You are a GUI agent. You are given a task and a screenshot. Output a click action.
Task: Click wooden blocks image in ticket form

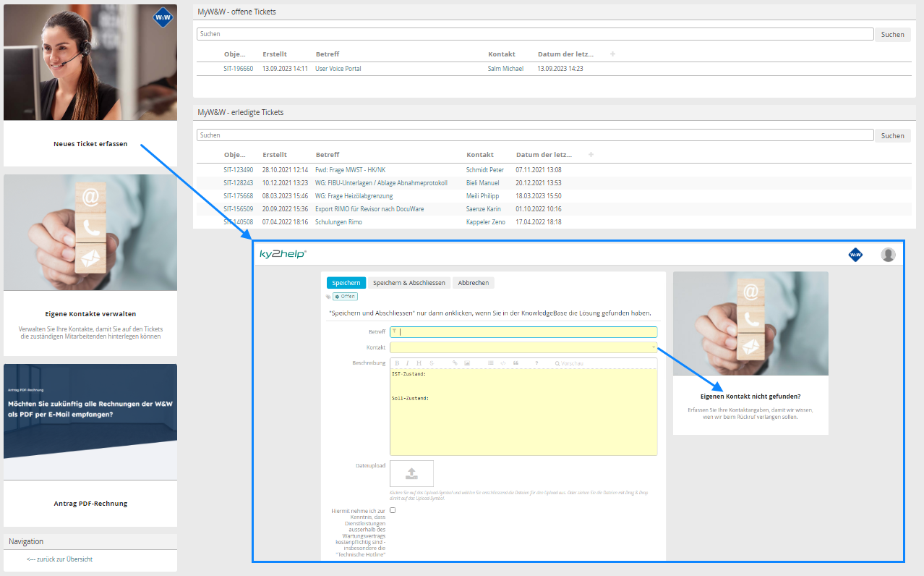[750, 323]
